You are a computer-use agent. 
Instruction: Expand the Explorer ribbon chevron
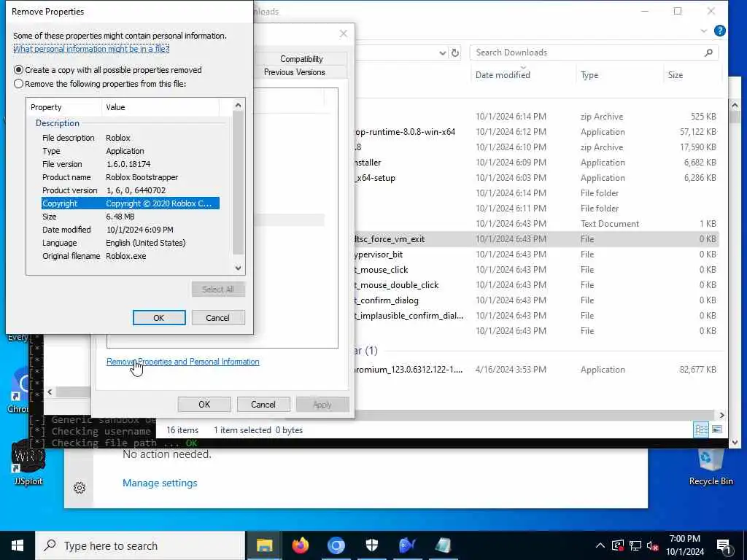click(704, 31)
